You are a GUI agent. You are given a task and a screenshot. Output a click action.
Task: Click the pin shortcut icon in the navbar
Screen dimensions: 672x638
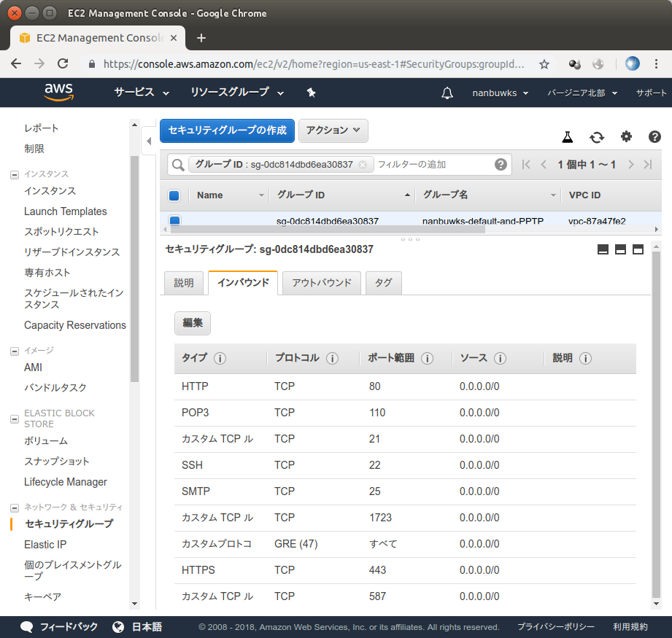click(x=311, y=93)
